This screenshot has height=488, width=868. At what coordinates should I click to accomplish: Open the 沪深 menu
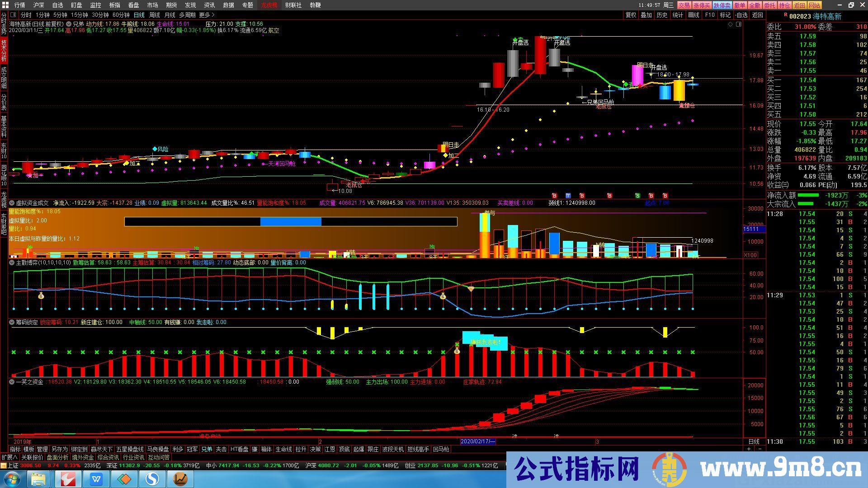coord(38,5)
